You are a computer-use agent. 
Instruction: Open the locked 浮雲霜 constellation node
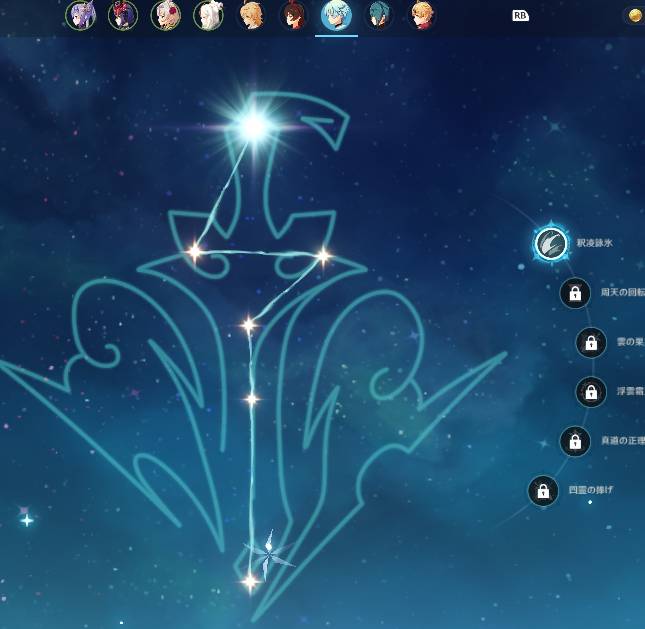tap(591, 392)
